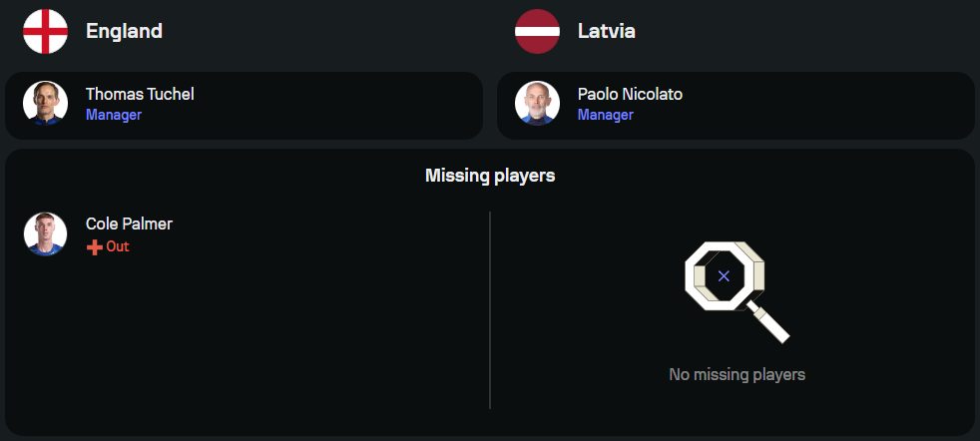Click the Manager label under Paolo Nicolato

point(606,115)
